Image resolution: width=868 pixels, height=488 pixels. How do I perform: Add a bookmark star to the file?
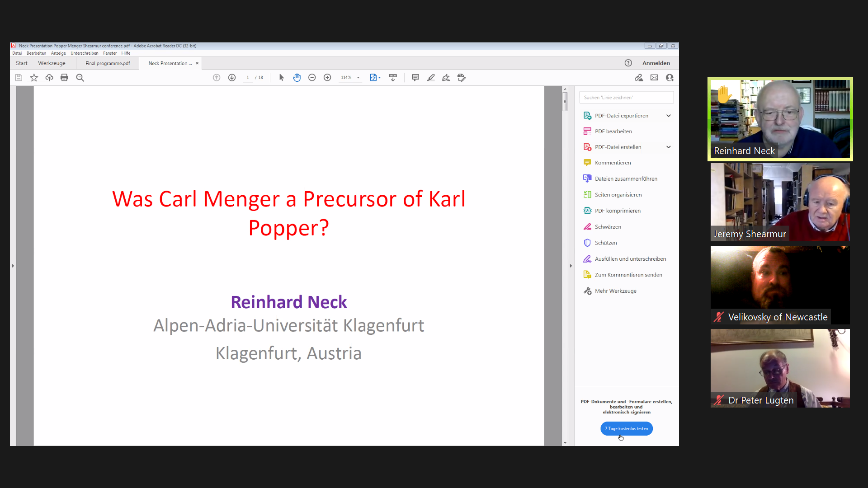point(34,78)
